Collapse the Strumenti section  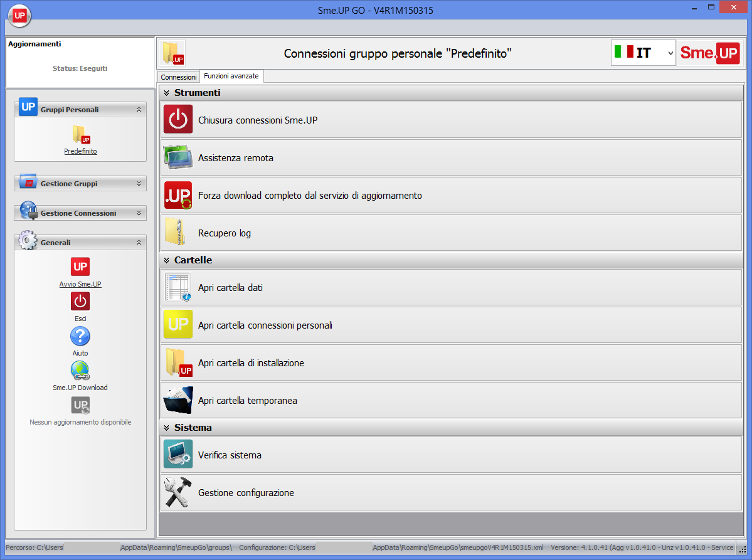point(166,93)
